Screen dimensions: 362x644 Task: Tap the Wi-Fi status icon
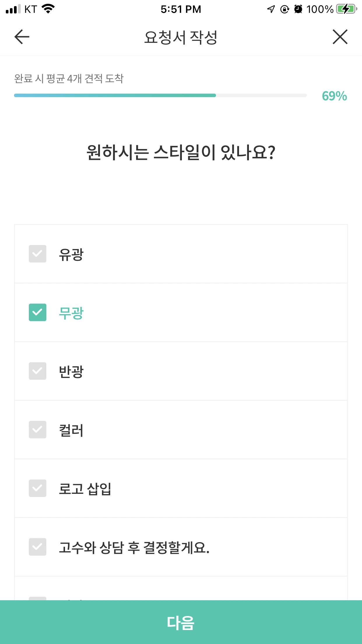coord(48,9)
